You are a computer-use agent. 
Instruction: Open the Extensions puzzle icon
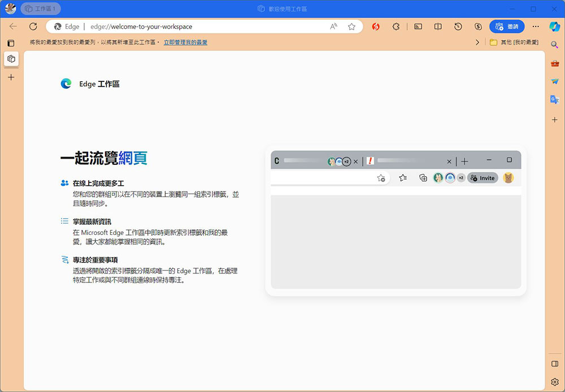pyautogui.click(x=396, y=27)
